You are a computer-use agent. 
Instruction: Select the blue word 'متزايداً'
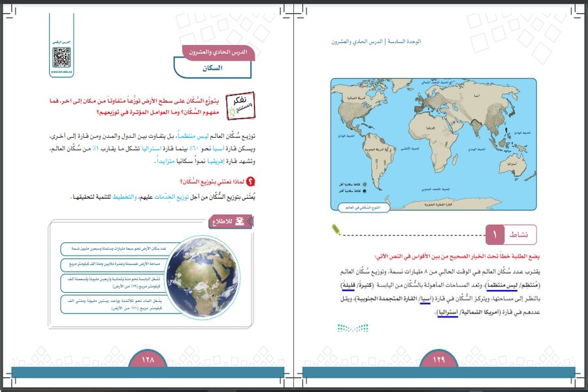click(x=165, y=161)
